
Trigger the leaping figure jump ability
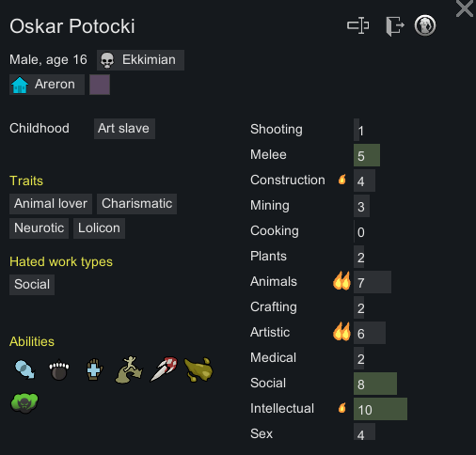click(129, 369)
